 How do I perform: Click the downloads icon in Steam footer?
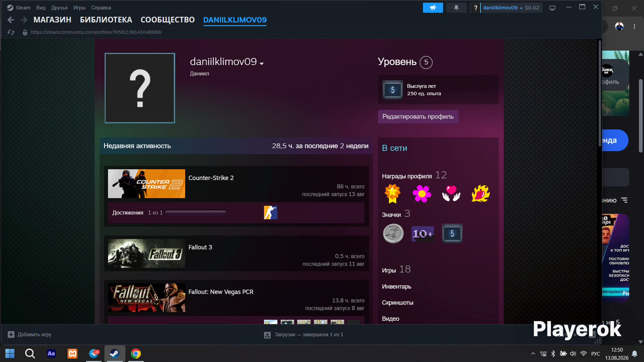pos(267,335)
